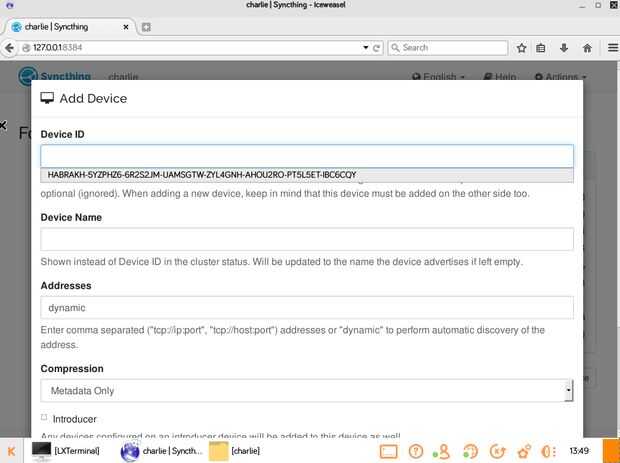
Task: Click the clock showing 13:49
Action: pos(579,451)
